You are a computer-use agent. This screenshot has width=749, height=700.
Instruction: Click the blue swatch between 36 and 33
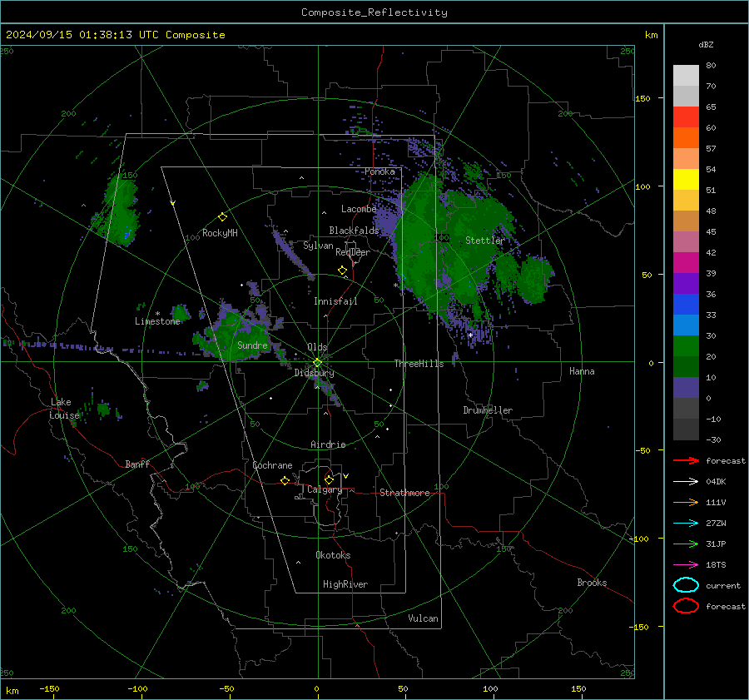686,304
